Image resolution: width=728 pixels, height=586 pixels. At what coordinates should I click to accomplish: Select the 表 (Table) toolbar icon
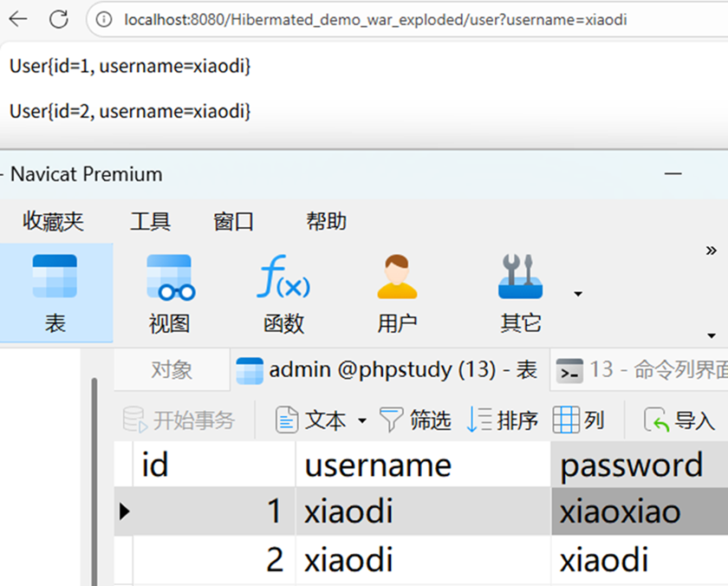point(55,294)
